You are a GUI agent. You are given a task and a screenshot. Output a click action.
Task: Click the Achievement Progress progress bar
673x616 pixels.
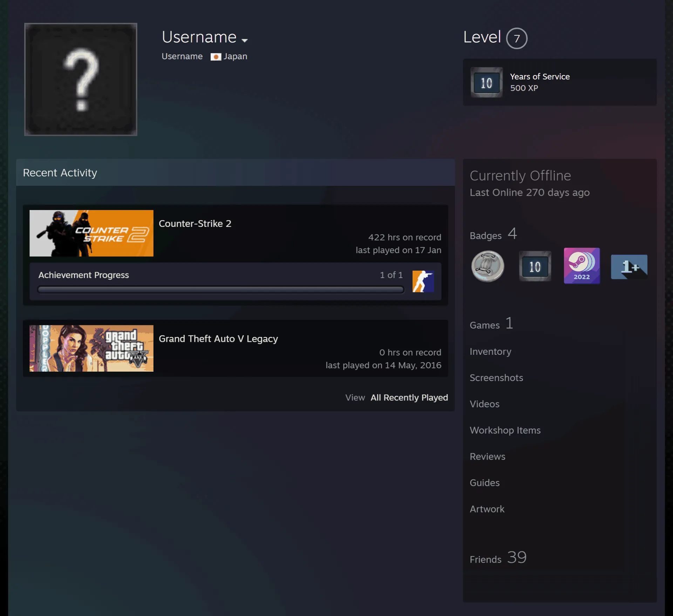coord(220,289)
